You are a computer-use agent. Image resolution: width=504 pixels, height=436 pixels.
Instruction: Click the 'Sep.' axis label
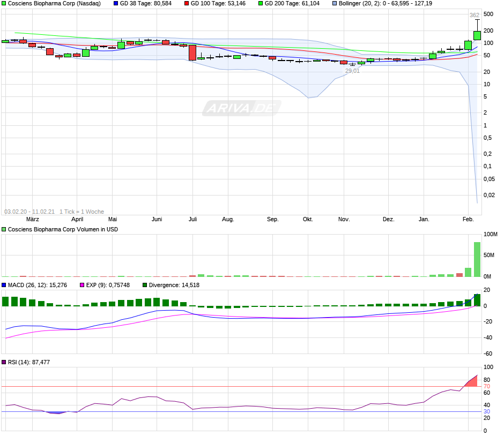[x=272, y=219]
